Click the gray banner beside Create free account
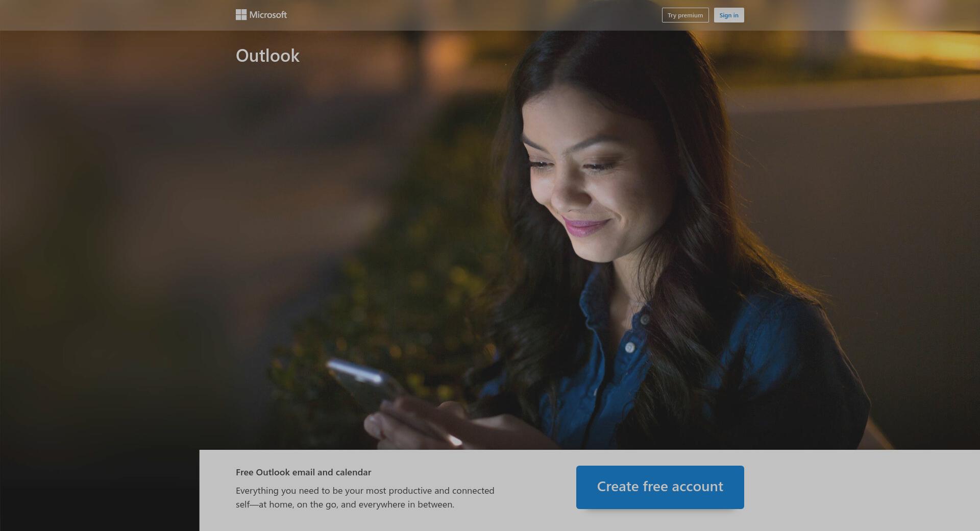 pyautogui.click(x=863, y=490)
